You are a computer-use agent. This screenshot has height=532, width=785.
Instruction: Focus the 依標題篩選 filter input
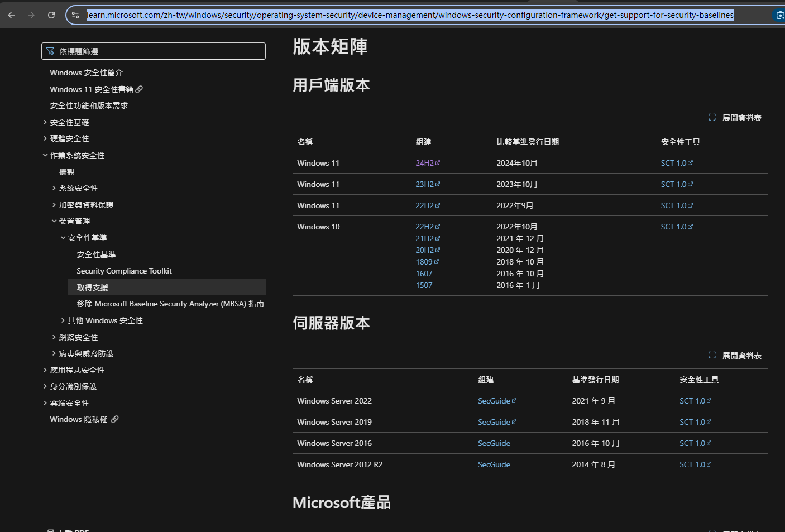[154, 51]
